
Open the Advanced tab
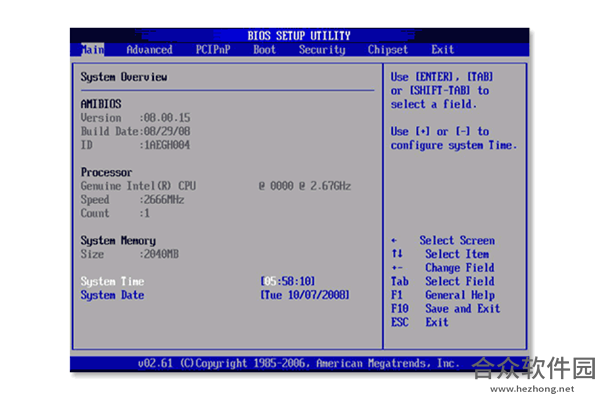pos(150,50)
